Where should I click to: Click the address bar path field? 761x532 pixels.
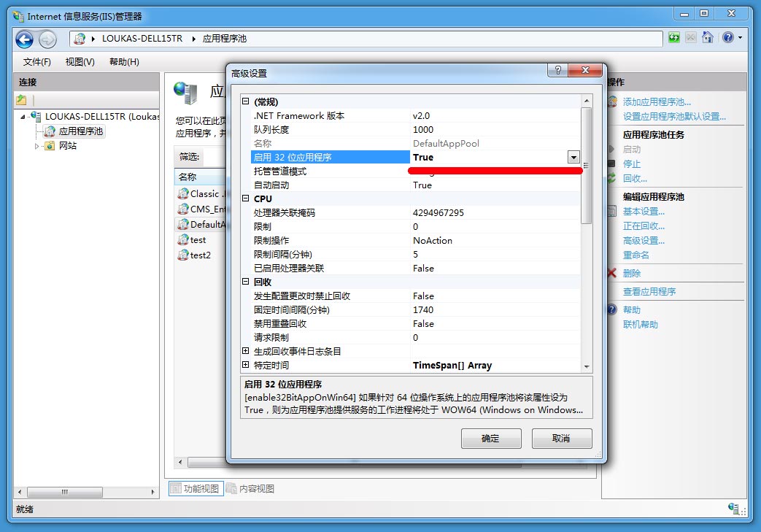366,39
